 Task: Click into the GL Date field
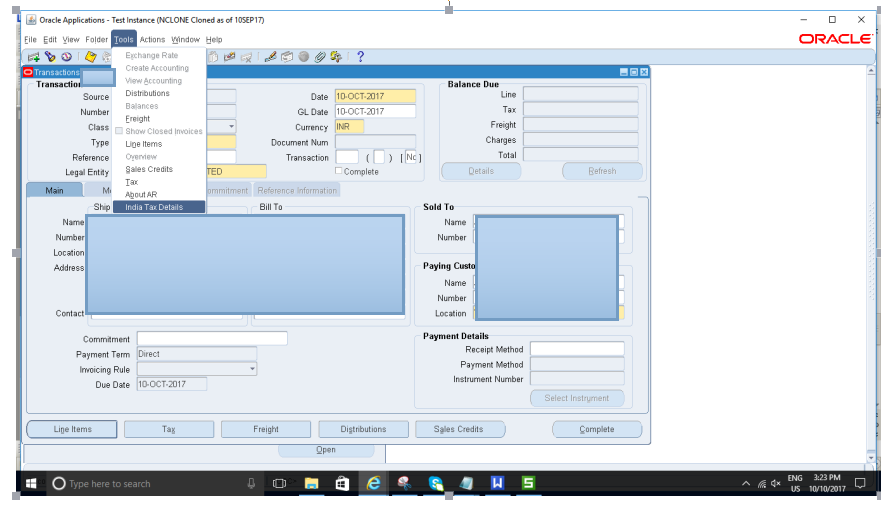click(x=375, y=111)
